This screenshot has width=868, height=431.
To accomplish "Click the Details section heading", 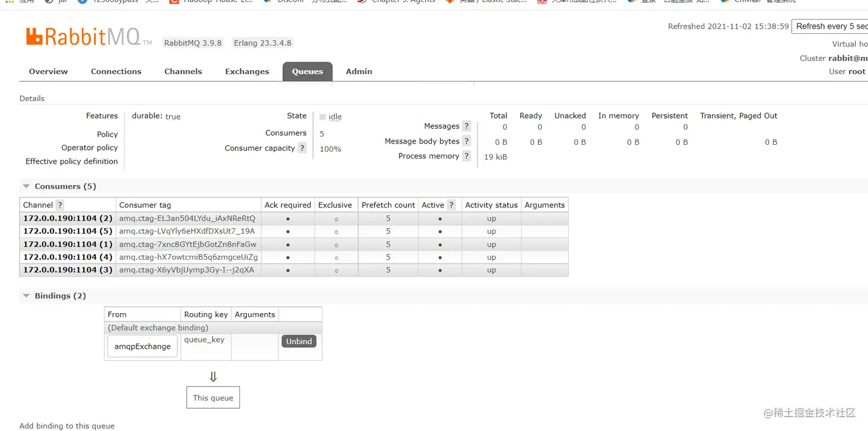I will 32,98.
